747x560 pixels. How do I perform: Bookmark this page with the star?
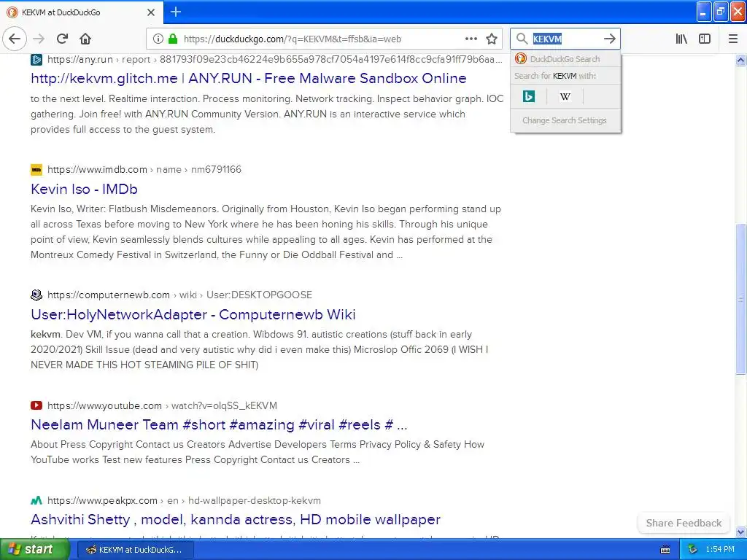[x=492, y=39]
